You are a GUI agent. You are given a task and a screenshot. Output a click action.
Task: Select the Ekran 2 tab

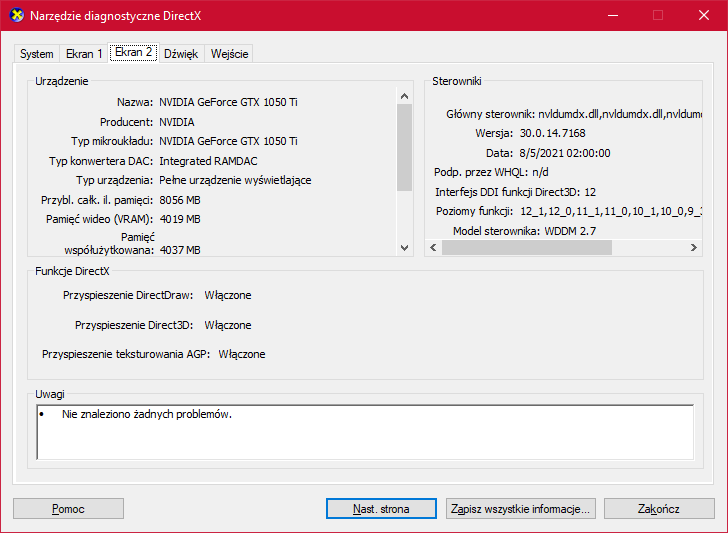[x=134, y=52]
